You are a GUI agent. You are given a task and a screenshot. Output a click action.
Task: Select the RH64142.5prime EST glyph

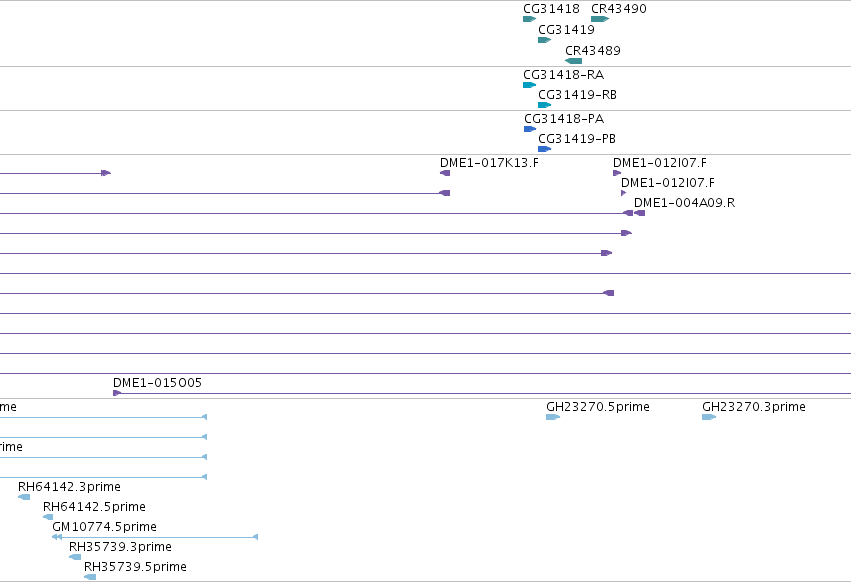tap(48, 517)
